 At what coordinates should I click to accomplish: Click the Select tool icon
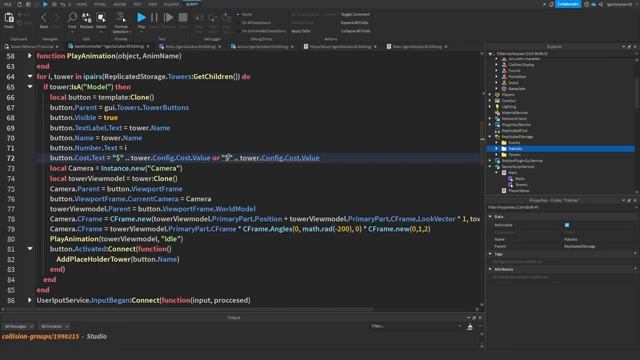(x=101, y=18)
